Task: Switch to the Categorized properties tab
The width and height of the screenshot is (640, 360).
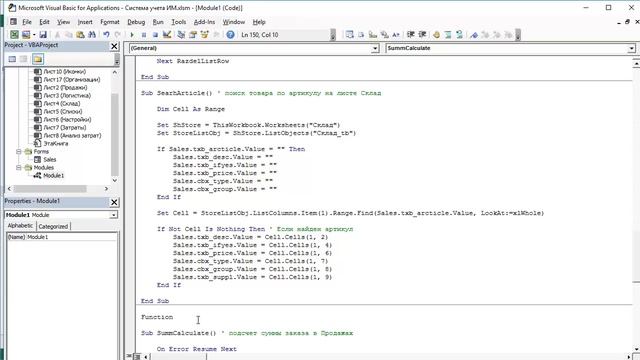Action: 53,226
